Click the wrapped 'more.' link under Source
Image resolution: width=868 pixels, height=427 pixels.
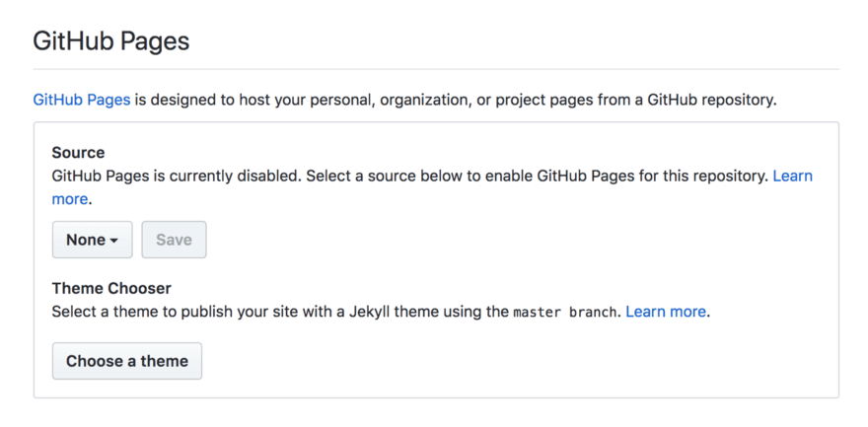[70, 198]
